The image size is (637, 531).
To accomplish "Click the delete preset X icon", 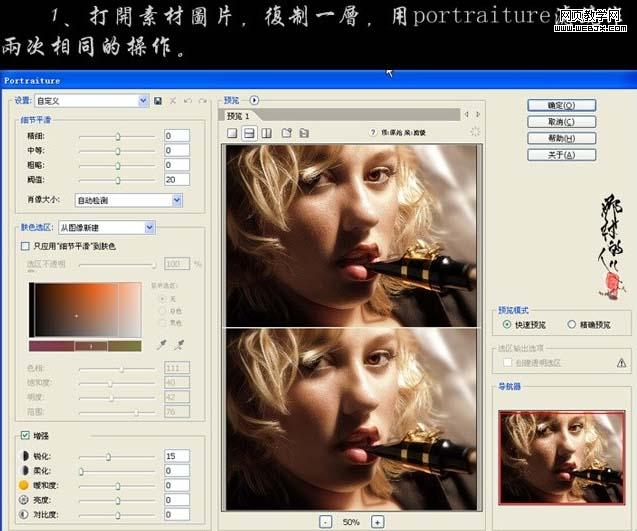I will click(x=173, y=101).
